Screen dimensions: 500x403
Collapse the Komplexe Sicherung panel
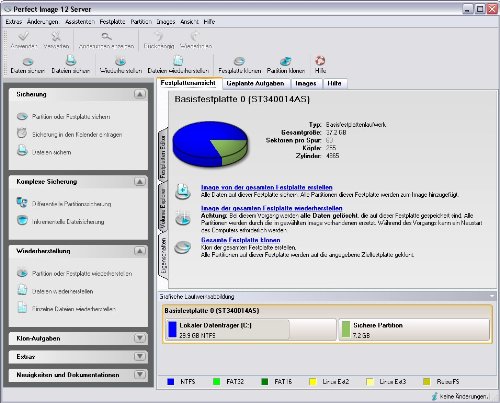[140, 182]
